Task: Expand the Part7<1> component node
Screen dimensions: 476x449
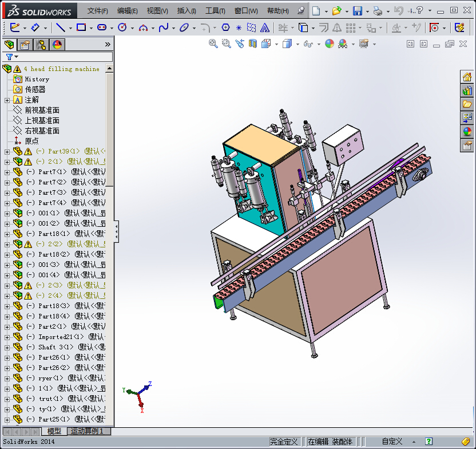Action: (7, 172)
